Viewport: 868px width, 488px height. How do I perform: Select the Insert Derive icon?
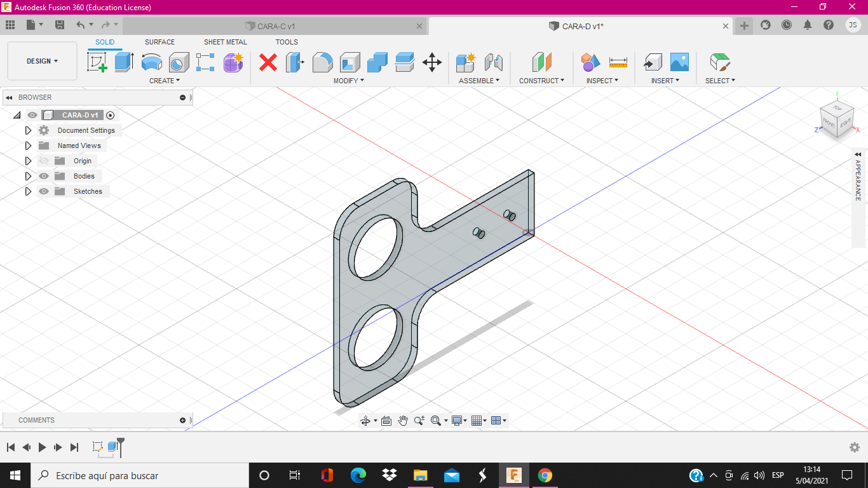point(652,62)
